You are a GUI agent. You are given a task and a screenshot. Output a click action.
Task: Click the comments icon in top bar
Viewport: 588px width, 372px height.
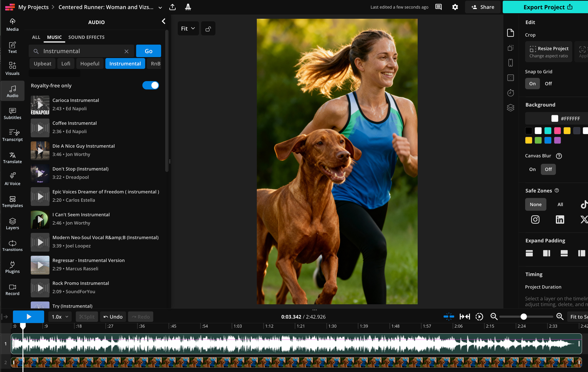pos(438,7)
